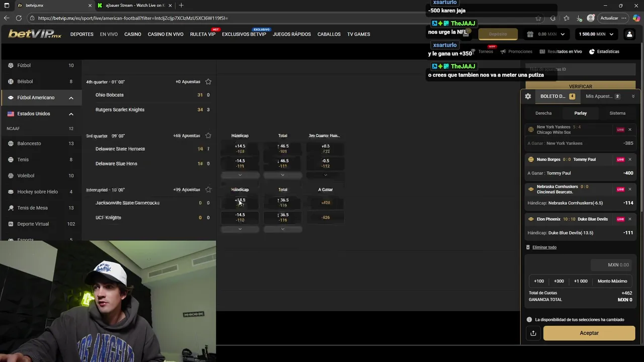The image size is (644, 362).
Task: Expand the 1 500.00 MXN balance dropdown
Action: (x=611, y=34)
